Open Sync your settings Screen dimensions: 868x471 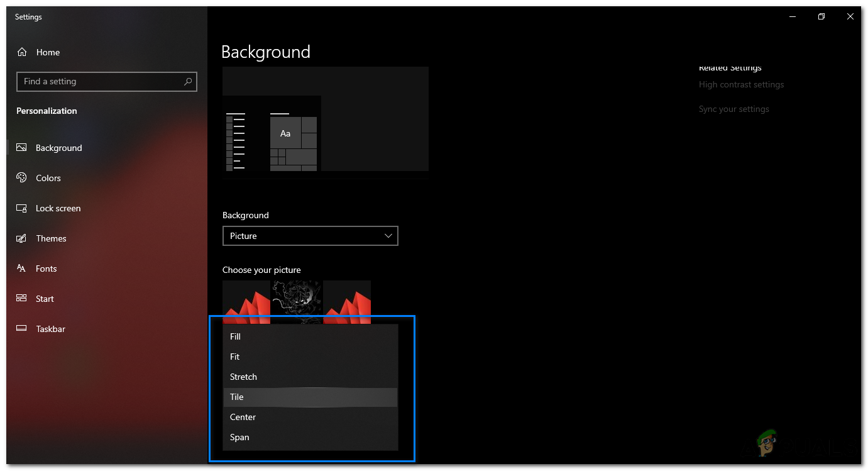(733, 109)
